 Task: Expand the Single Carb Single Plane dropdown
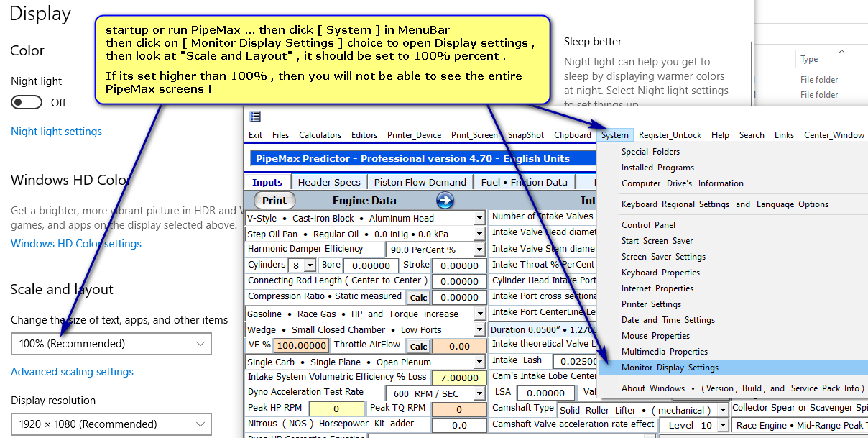tap(479, 362)
